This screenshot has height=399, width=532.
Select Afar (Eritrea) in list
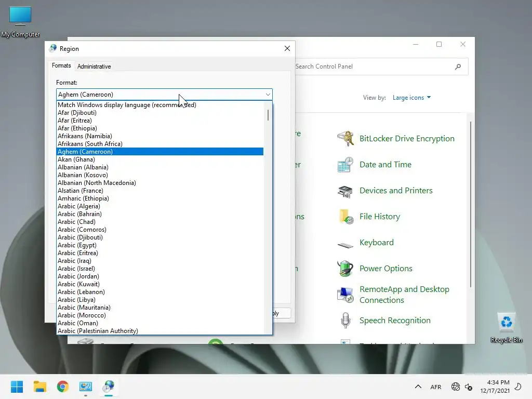(160, 121)
